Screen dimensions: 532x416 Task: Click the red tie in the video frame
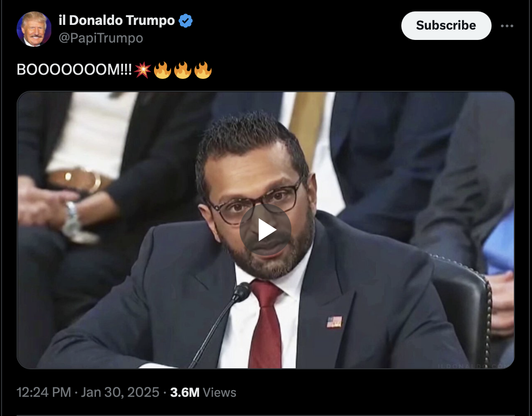(x=265, y=323)
